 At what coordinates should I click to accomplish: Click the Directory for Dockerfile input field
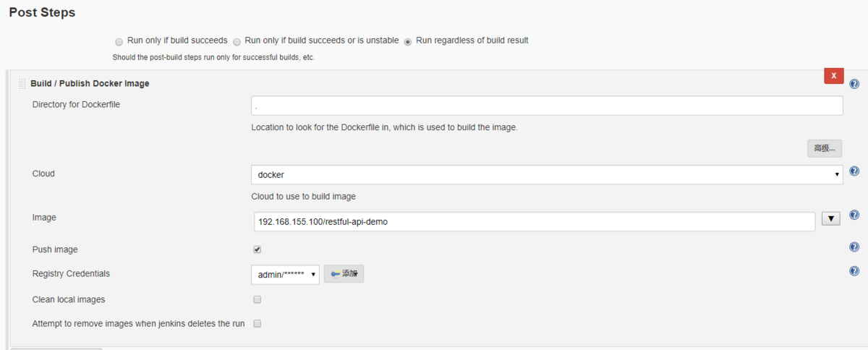pyautogui.click(x=547, y=106)
